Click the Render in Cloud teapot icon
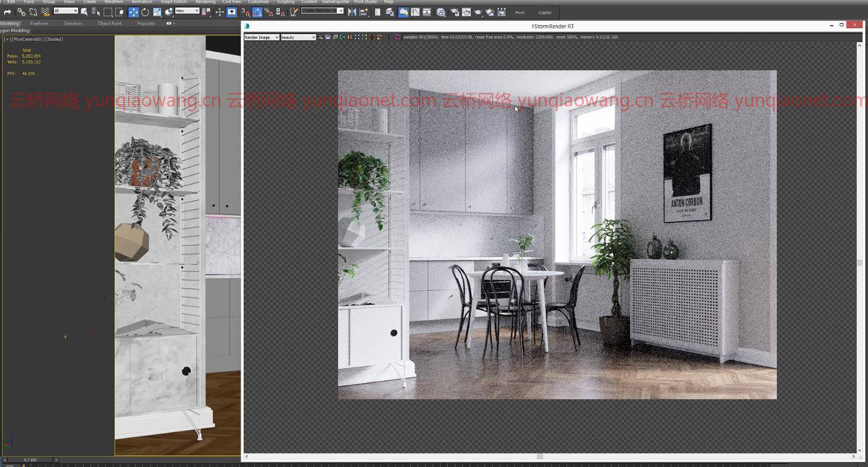The height and width of the screenshot is (467, 868). pyautogui.click(x=489, y=12)
